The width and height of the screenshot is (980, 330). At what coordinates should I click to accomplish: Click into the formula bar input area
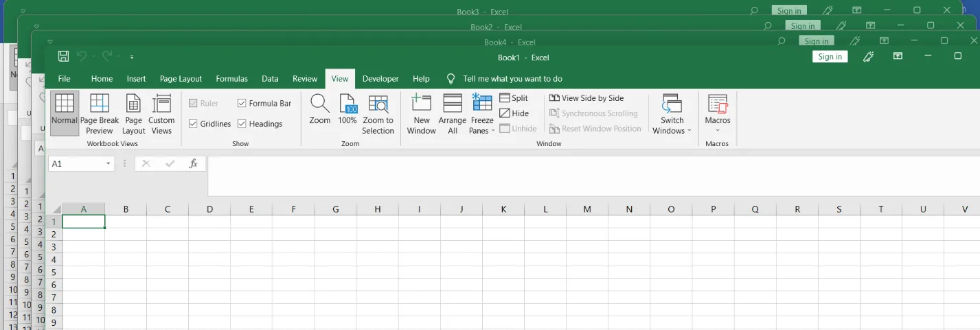coord(593,176)
